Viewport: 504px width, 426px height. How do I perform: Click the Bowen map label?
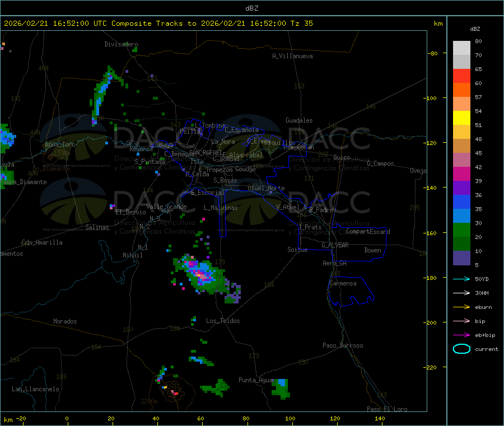tap(372, 250)
